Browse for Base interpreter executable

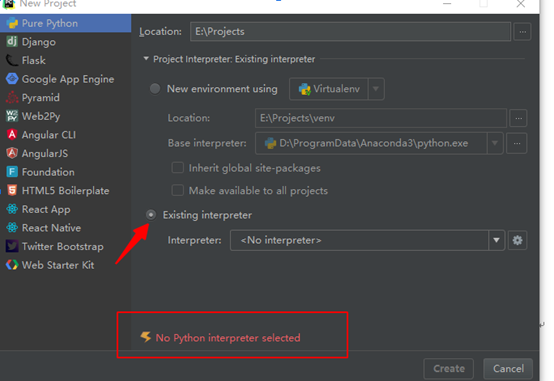coord(517,143)
